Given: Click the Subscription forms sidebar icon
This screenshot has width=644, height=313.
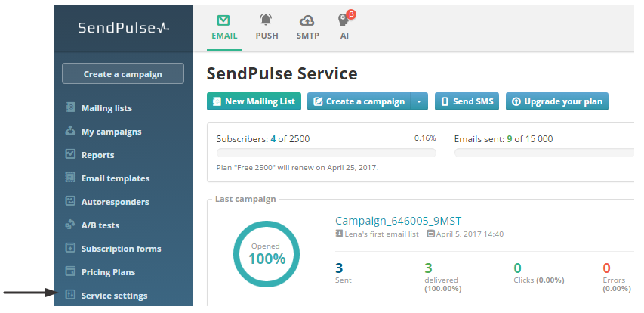Looking at the screenshot, I should click(70, 248).
